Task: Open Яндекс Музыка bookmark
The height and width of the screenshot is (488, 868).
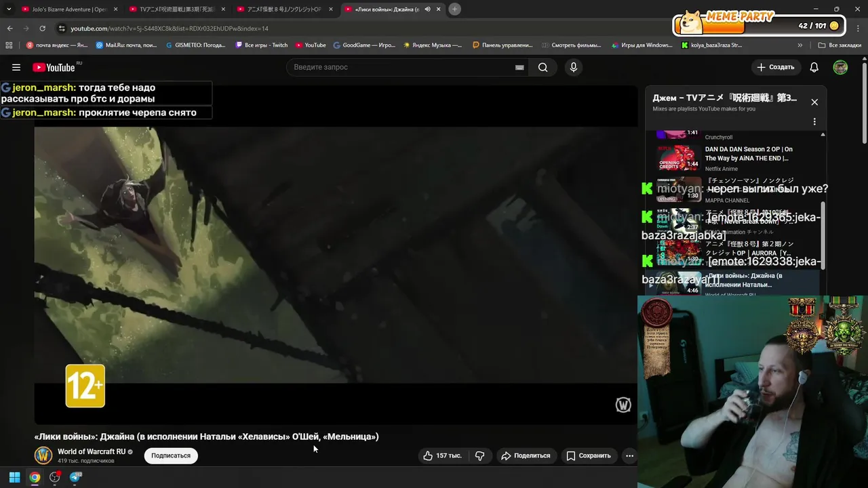Action: click(433, 45)
